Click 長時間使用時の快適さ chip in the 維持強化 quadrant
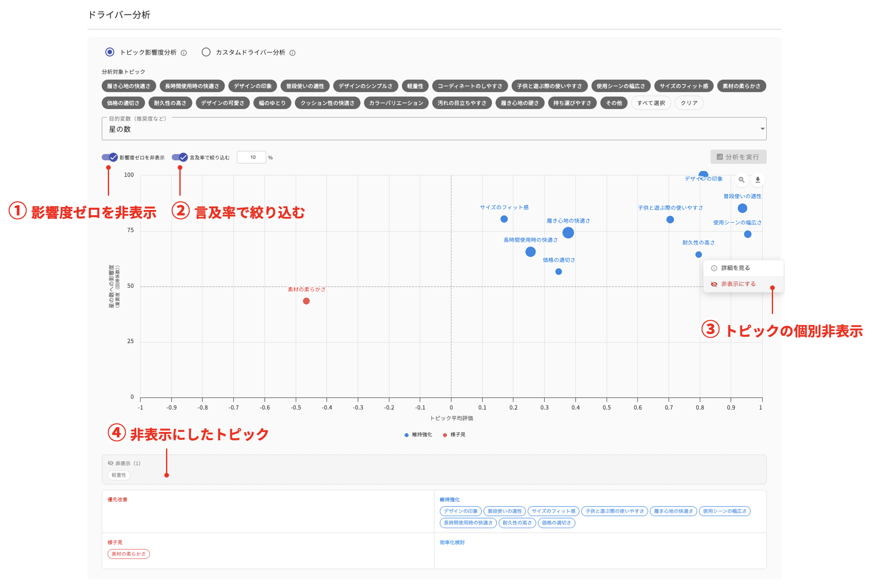This screenshot has height=588, width=877. pos(468,523)
